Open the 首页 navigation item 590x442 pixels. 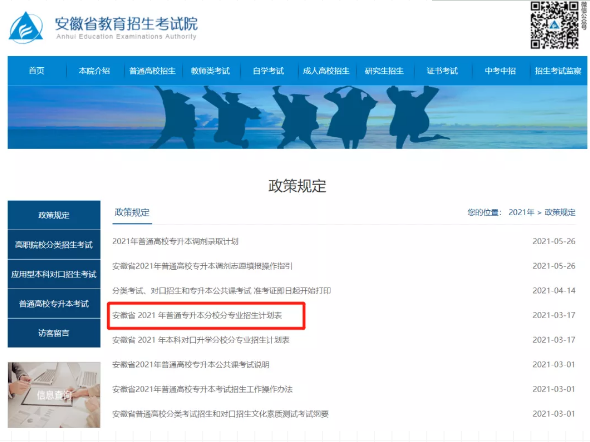point(37,71)
